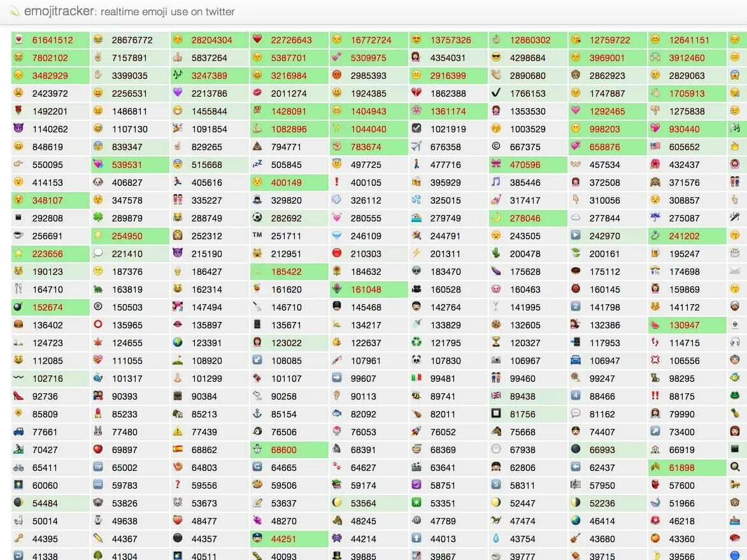Select the pile of poo emoji beside 794771

(x=257, y=146)
